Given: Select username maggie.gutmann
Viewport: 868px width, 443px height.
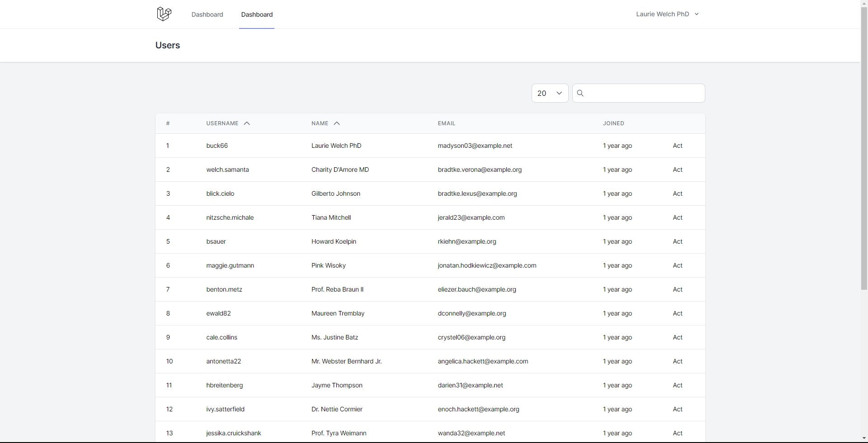Looking at the screenshot, I should tap(230, 265).
